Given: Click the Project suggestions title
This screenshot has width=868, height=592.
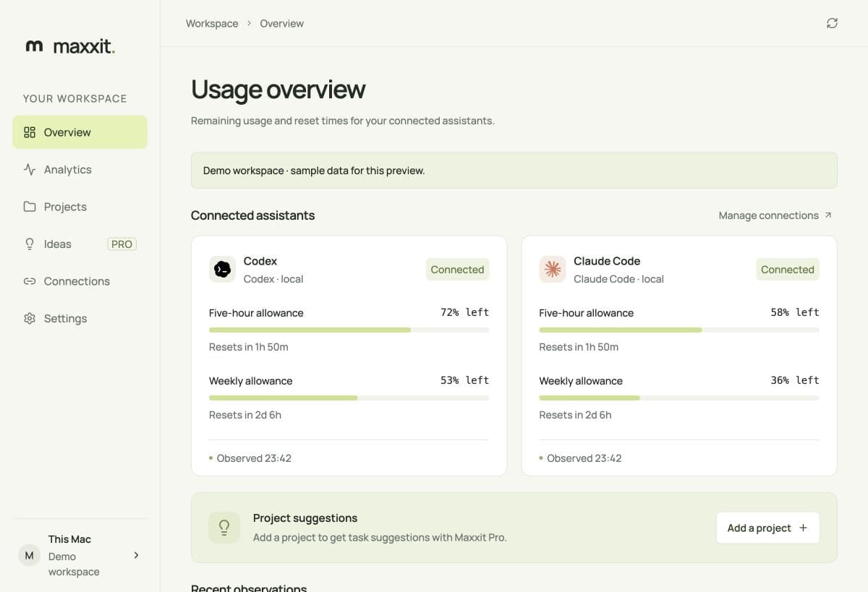Looking at the screenshot, I should [x=305, y=518].
